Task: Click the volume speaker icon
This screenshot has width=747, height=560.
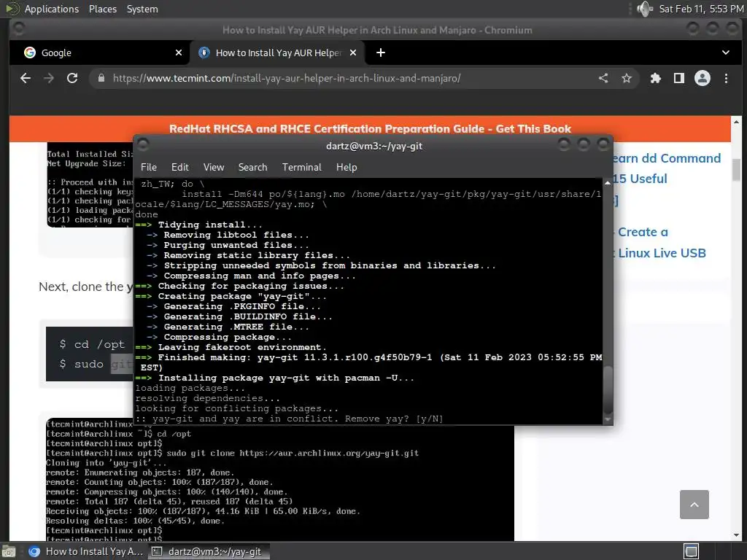Action: [x=644, y=9]
